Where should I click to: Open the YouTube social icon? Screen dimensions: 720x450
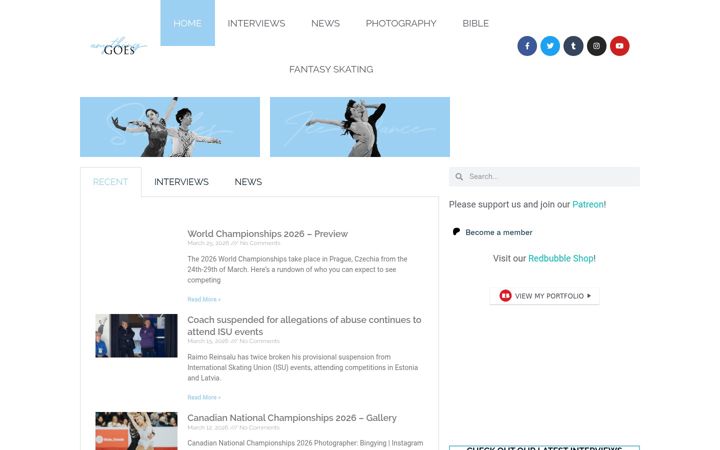pos(619,46)
